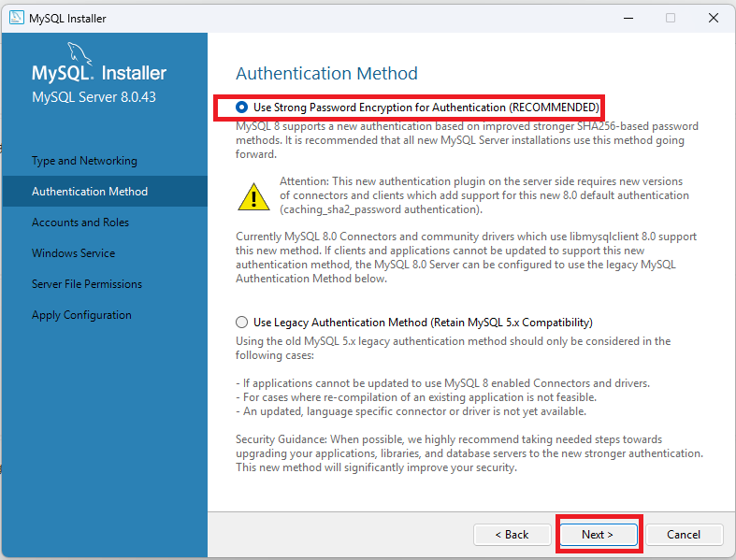Cancel the MySQL installer configuration

(684, 535)
